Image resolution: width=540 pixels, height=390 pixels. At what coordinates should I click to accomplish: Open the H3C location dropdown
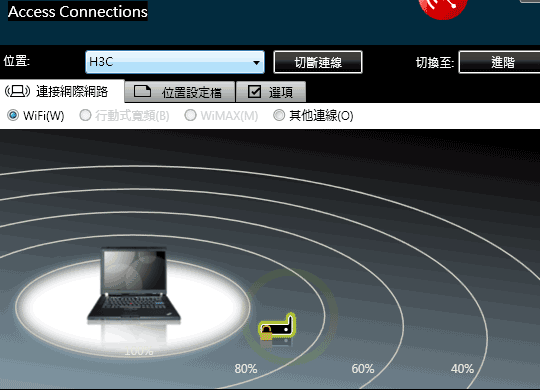click(x=175, y=62)
